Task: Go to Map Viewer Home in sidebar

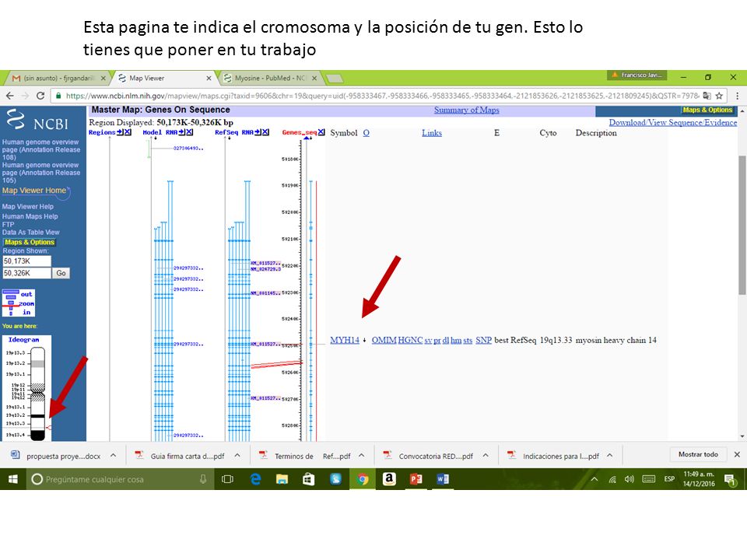Action: [34, 191]
